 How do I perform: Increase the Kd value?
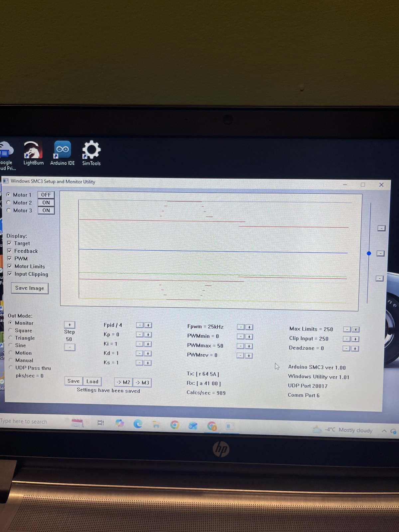[148, 353]
